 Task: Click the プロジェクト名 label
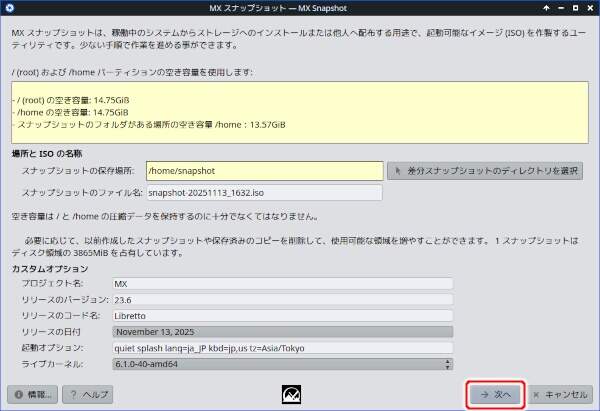[x=52, y=284]
